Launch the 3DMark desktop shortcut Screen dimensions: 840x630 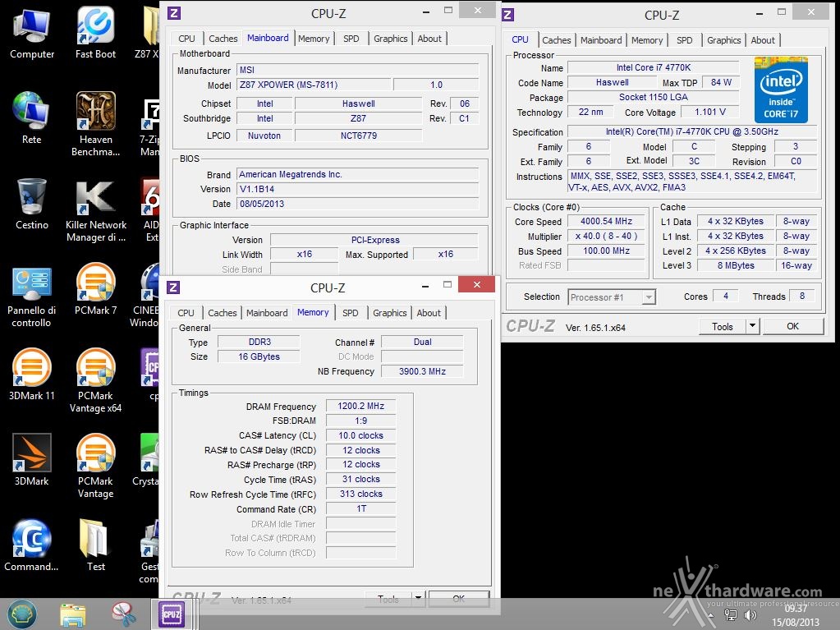(x=31, y=460)
